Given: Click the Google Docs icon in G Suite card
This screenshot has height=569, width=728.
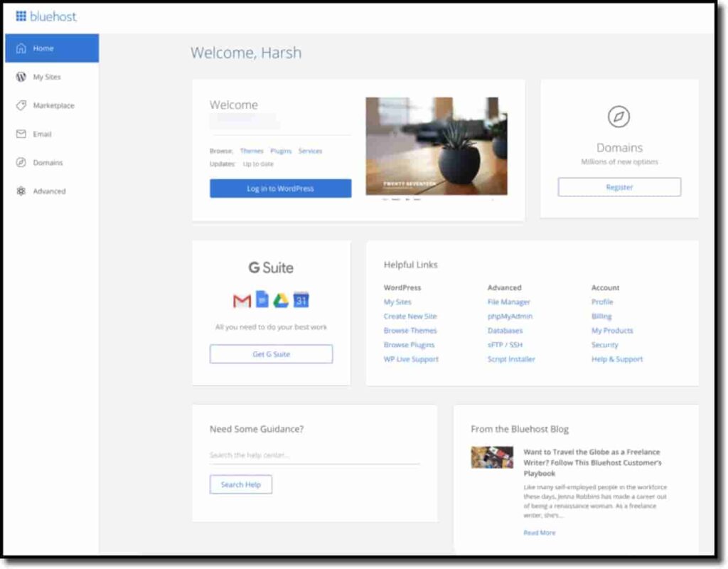Looking at the screenshot, I should point(262,299).
